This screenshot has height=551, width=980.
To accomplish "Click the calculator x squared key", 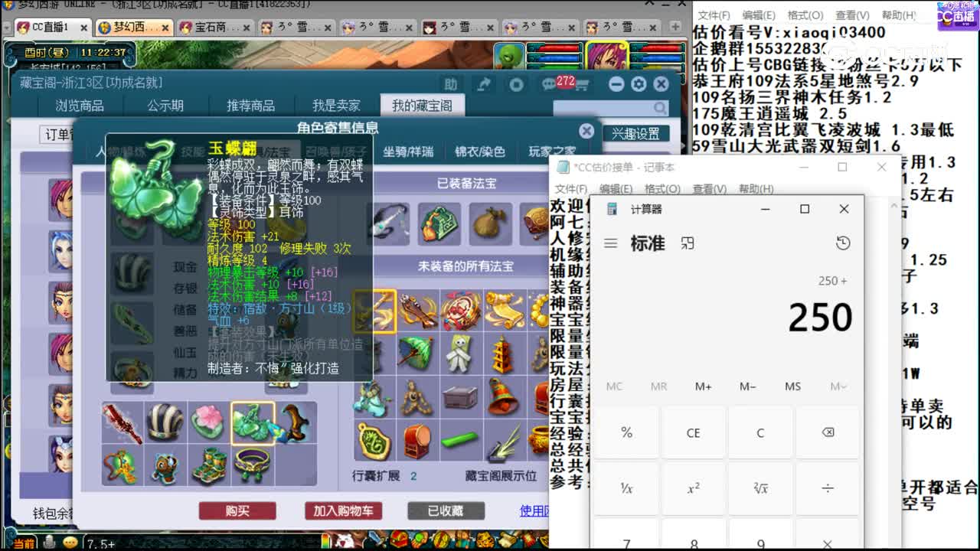I will pos(693,487).
